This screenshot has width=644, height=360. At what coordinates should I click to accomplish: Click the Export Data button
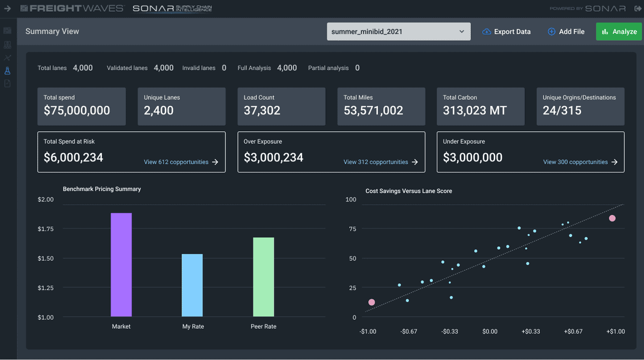click(507, 32)
